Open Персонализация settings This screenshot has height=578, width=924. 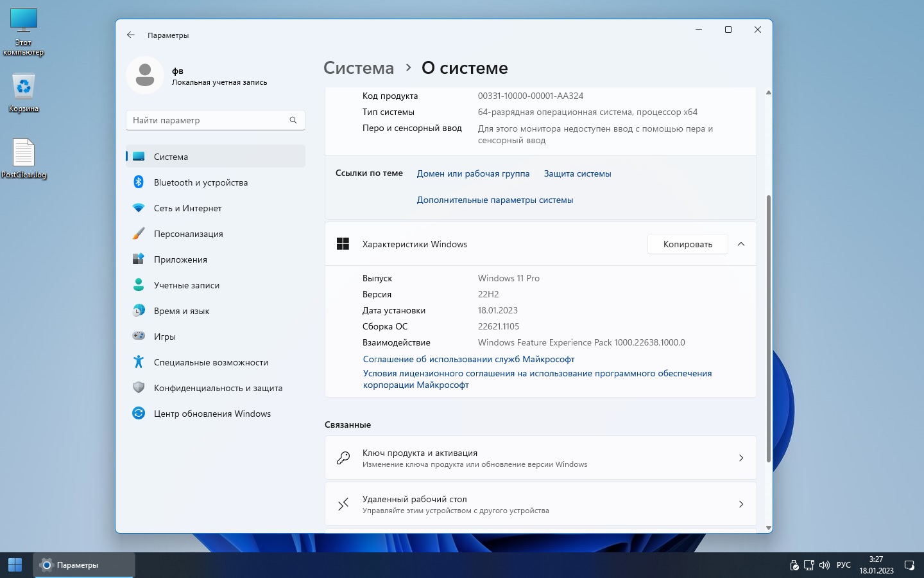pyautogui.click(x=216, y=234)
